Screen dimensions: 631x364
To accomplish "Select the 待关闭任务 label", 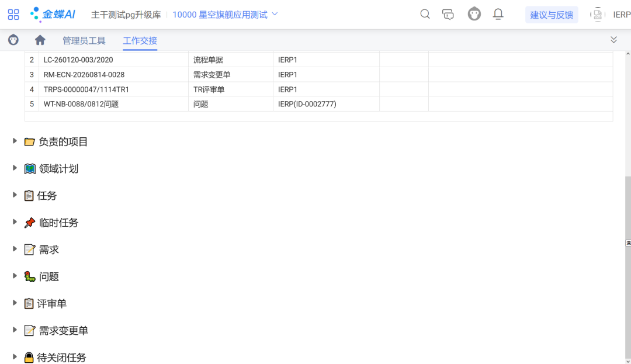I will pyautogui.click(x=61, y=357).
